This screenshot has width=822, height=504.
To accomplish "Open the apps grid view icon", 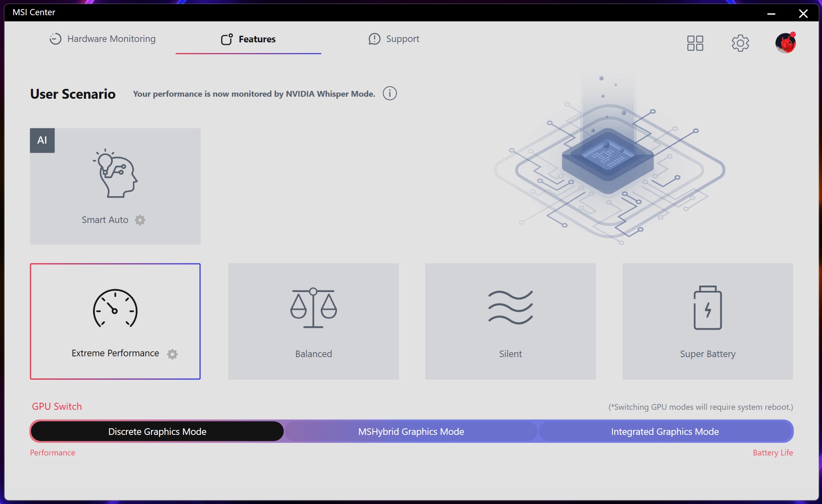I will [x=695, y=43].
